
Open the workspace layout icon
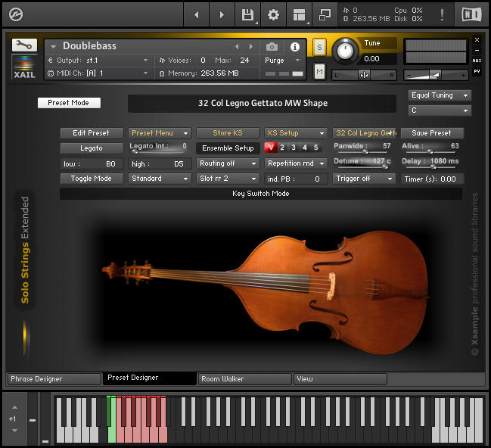pyautogui.click(x=300, y=14)
